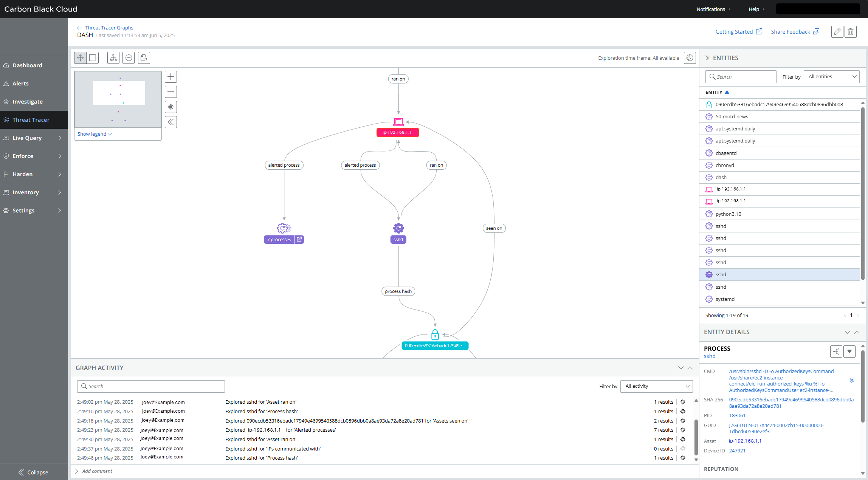Collapse the left sidebar
Screen dimensions: 868x480
coord(33,472)
